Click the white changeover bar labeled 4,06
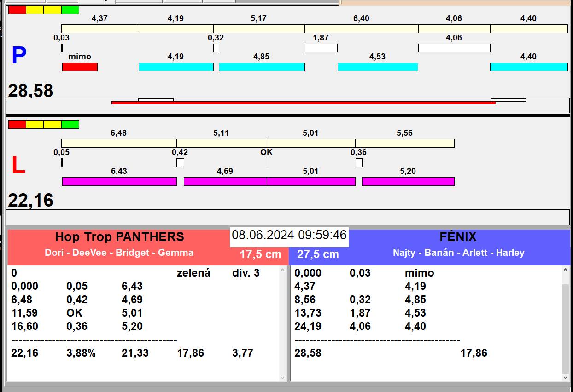 pyautogui.click(x=454, y=48)
